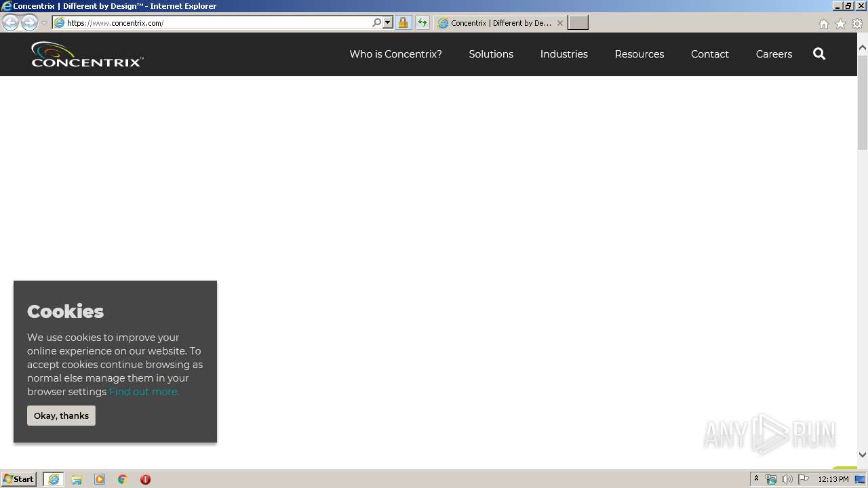
Task: Open File Explorer folder in taskbar
Action: click(x=77, y=479)
